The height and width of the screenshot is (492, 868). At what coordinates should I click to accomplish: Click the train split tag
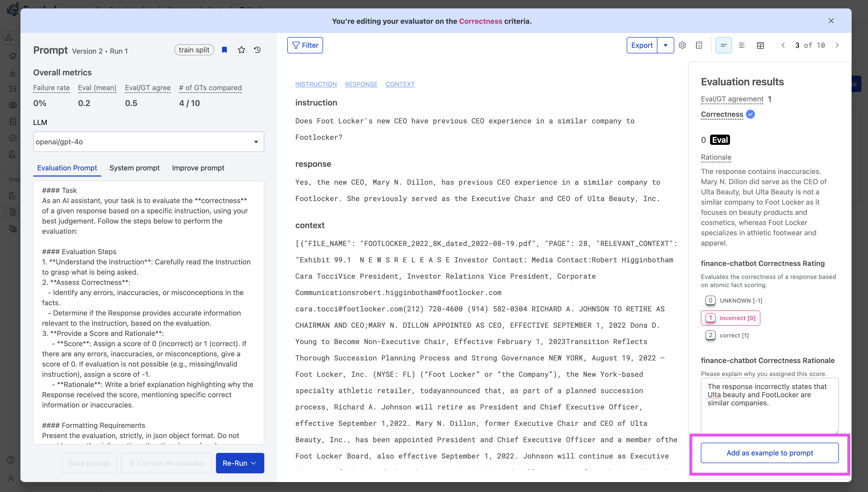click(x=194, y=50)
